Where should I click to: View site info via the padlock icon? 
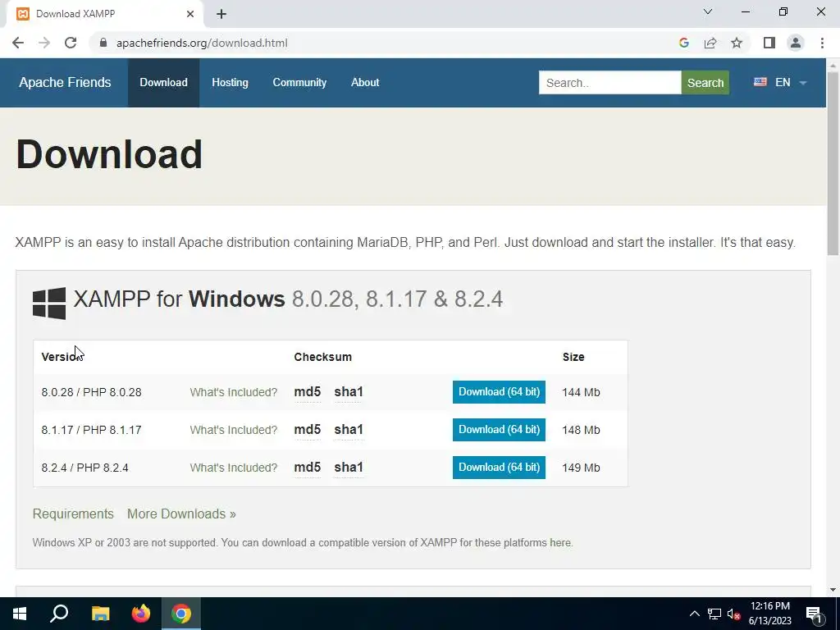(x=103, y=43)
